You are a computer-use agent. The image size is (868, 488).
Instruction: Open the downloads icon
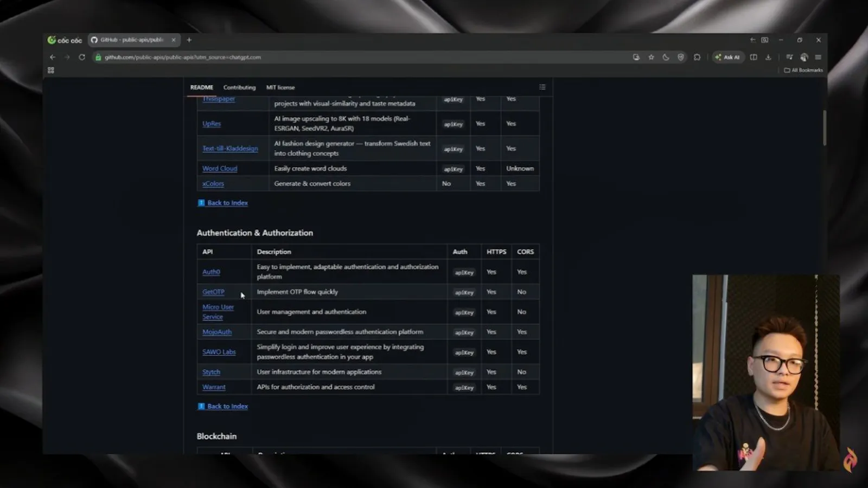pyautogui.click(x=768, y=57)
